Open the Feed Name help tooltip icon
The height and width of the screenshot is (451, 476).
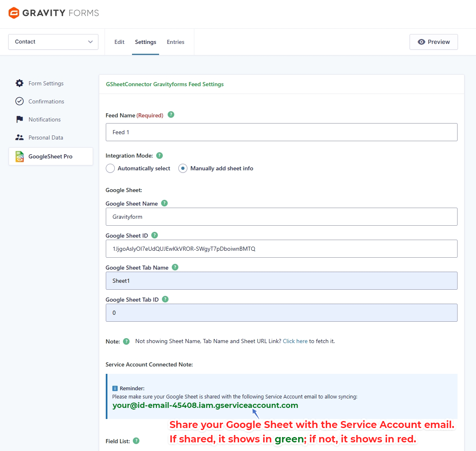[171, 115]
